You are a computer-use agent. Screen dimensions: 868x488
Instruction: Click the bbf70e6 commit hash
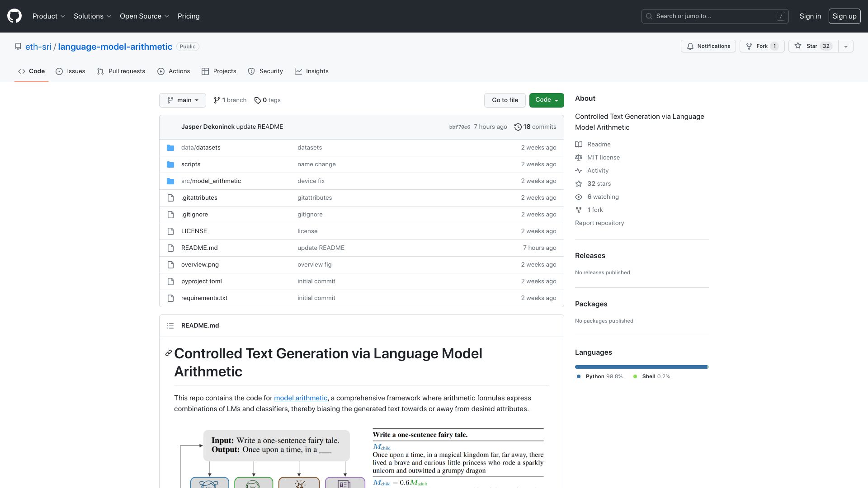click(459, 127)
